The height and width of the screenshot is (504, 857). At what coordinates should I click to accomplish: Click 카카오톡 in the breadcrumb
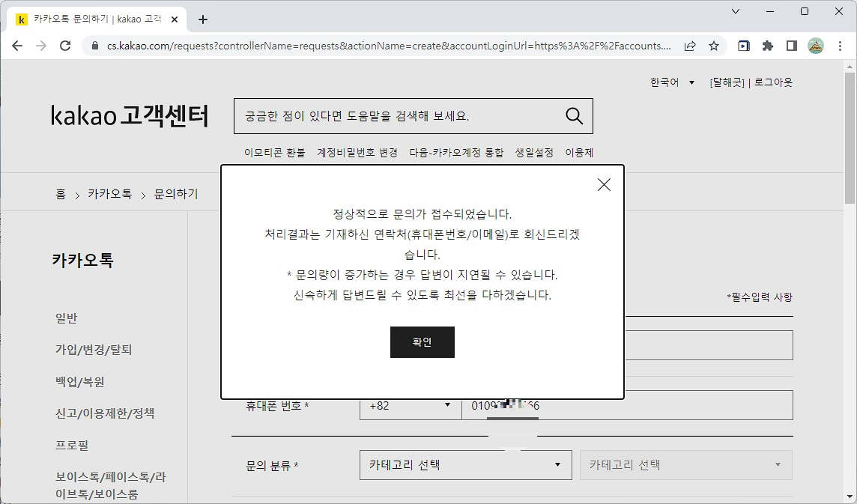click(x=110, y=194)
